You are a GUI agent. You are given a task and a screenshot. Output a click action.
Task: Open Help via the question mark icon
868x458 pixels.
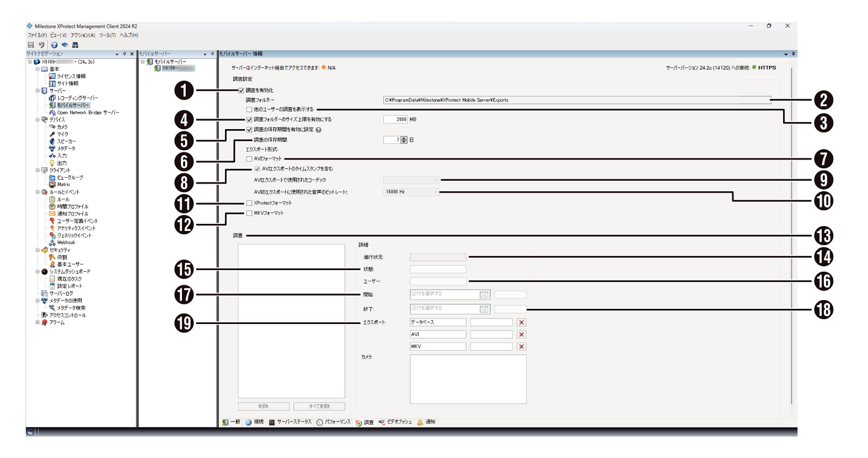point(54,45)
